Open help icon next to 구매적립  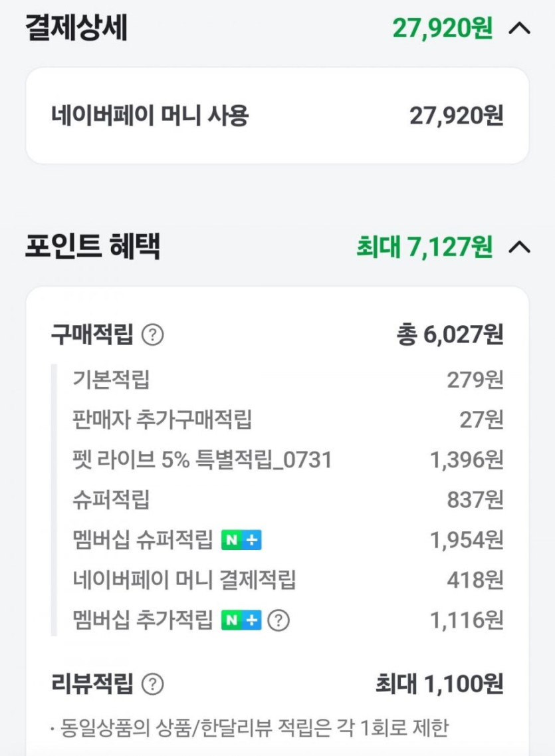coord(153,334)
